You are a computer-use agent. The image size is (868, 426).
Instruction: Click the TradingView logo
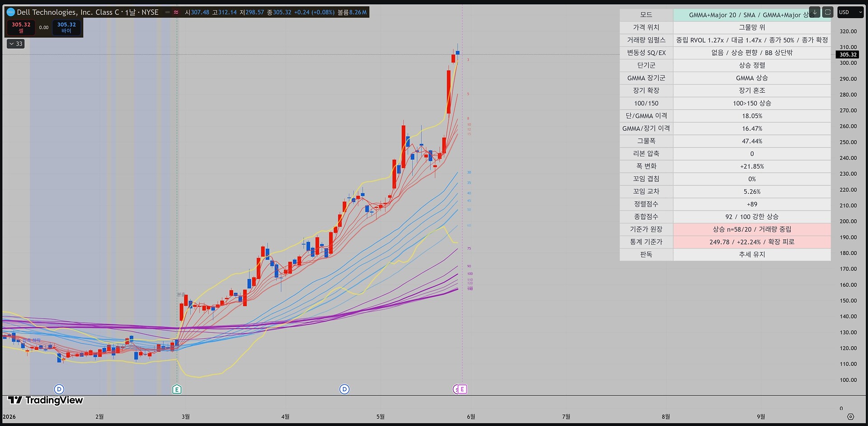point(46,400)
